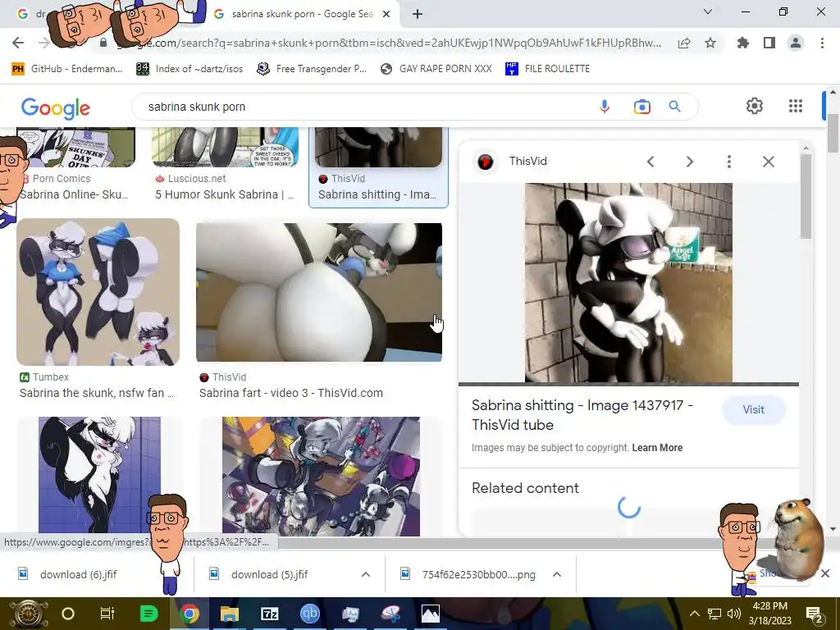The height and width of the screenshot is (630, 840).
Task: Open the Google apps grid
Action: pyautogui.click(x=796, y=106)
